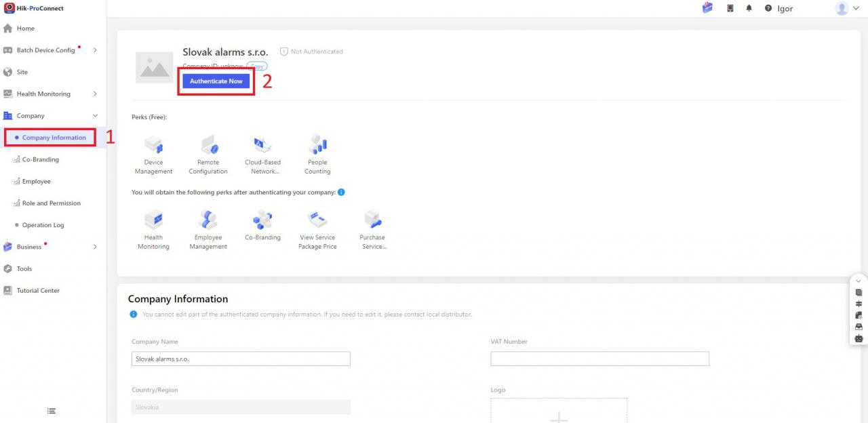This screenshot has height=423, width=868.
Task: Click the Health Monitoring sidebar chart icon
Action: point(8,94)
